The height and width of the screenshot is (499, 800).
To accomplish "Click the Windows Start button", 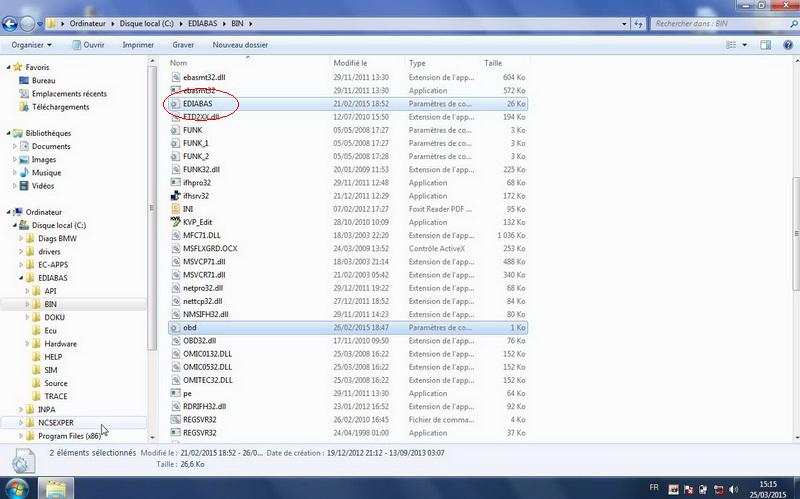I will pyautogui.click(x=15, y=488).
